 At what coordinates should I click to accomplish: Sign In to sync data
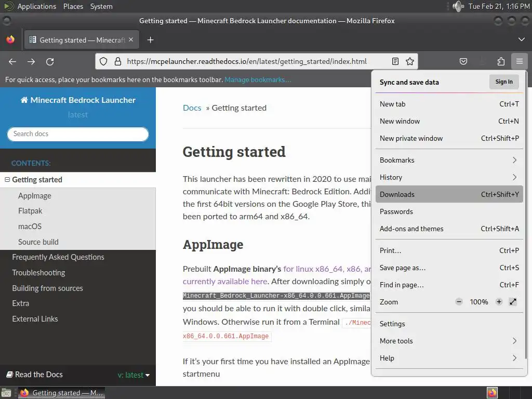coord(504,82)
